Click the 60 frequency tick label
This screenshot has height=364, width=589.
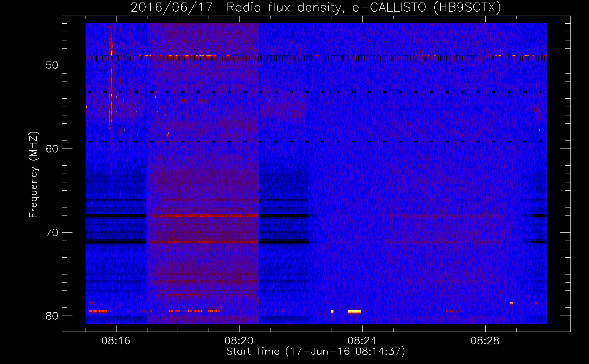pyautogui.click(x=52, y=149)
